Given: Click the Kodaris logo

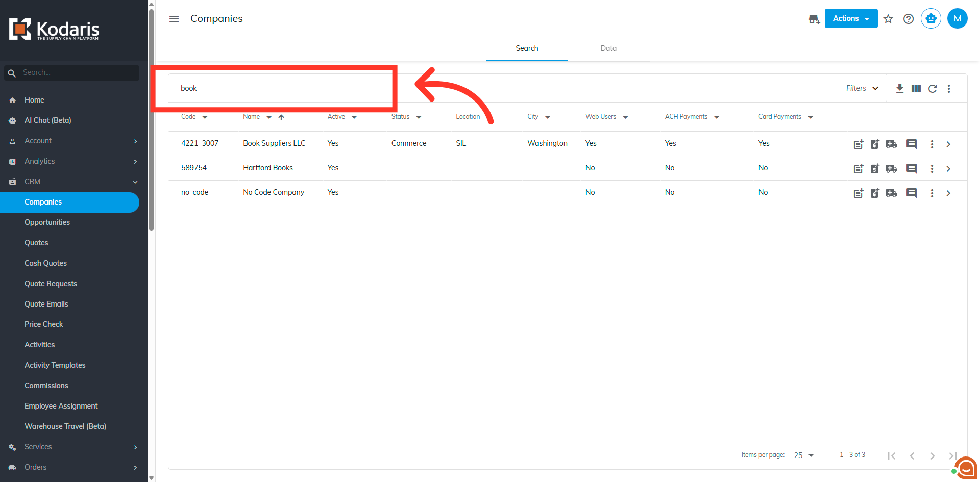Looking at the screenshot, I should tap(54, 29).
